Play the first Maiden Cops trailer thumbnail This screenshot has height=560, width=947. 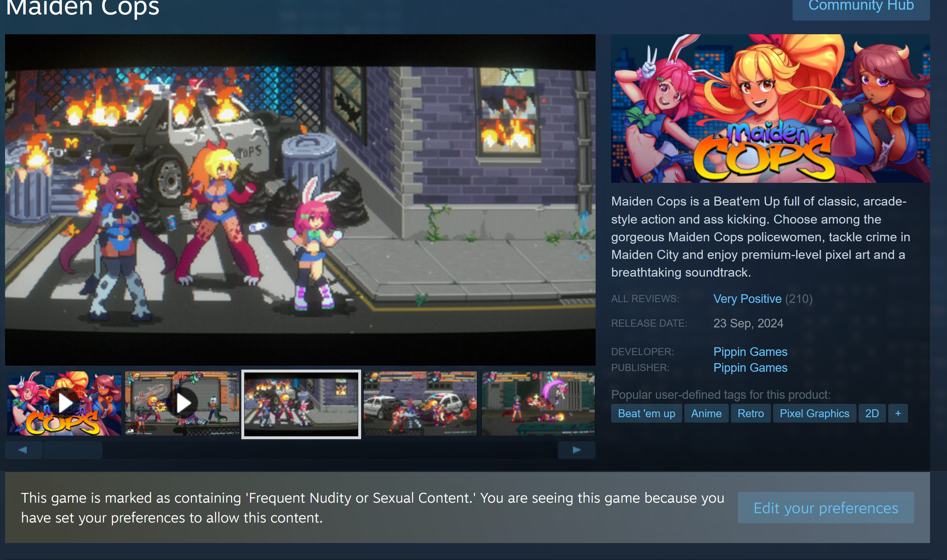[64, 404]
